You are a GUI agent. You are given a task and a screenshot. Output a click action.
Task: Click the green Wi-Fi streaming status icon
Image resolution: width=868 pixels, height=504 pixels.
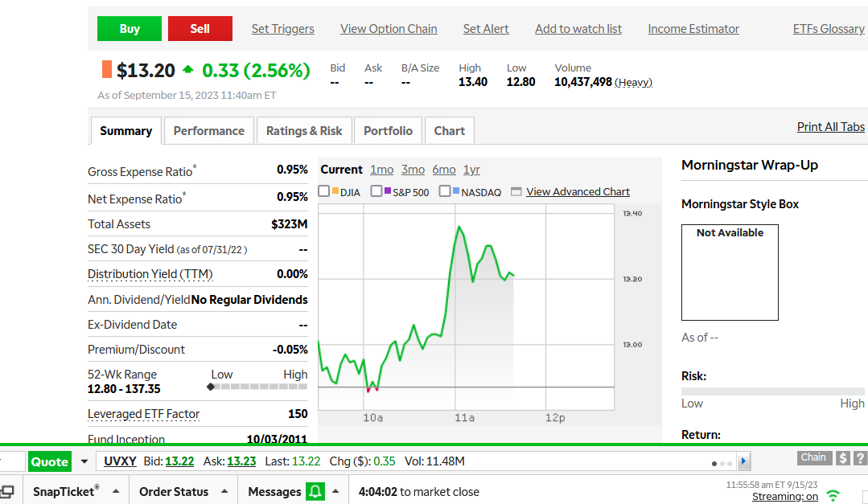click(x=833, y=495)
